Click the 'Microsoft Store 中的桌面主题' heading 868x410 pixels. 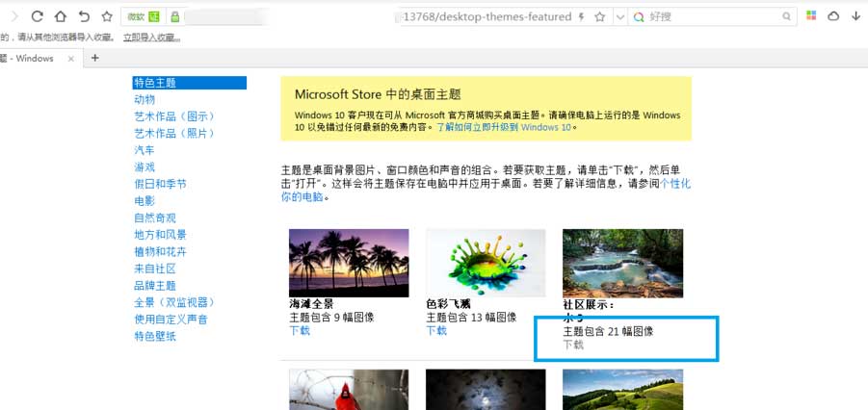pos(378,94)
